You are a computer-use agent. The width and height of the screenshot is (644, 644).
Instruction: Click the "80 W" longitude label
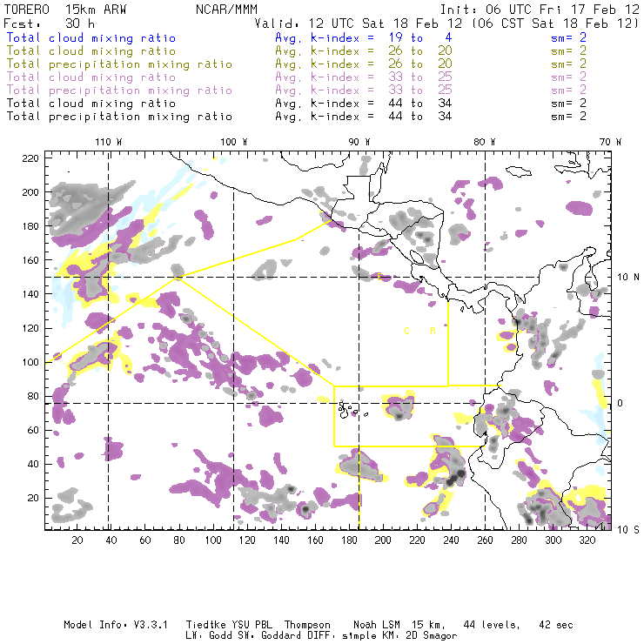coord(485,142)
